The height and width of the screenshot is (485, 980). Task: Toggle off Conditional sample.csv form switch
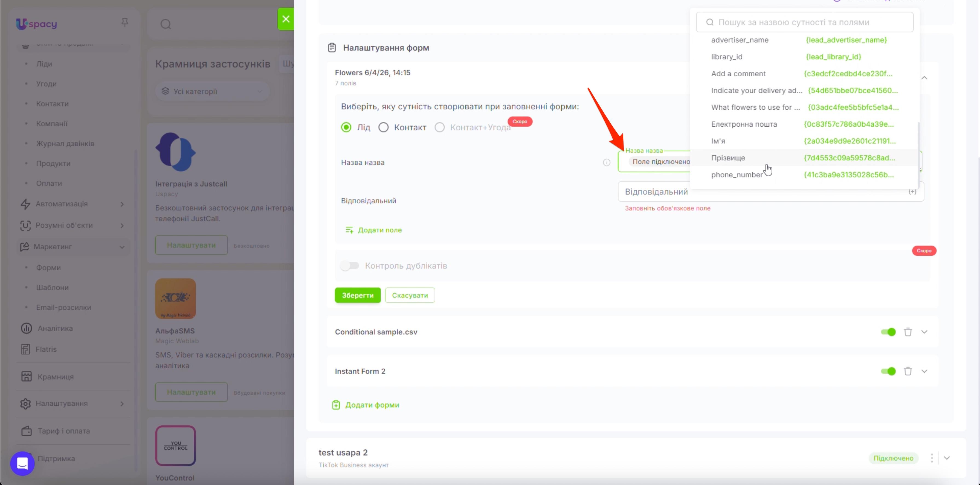[x=888, y=332]
